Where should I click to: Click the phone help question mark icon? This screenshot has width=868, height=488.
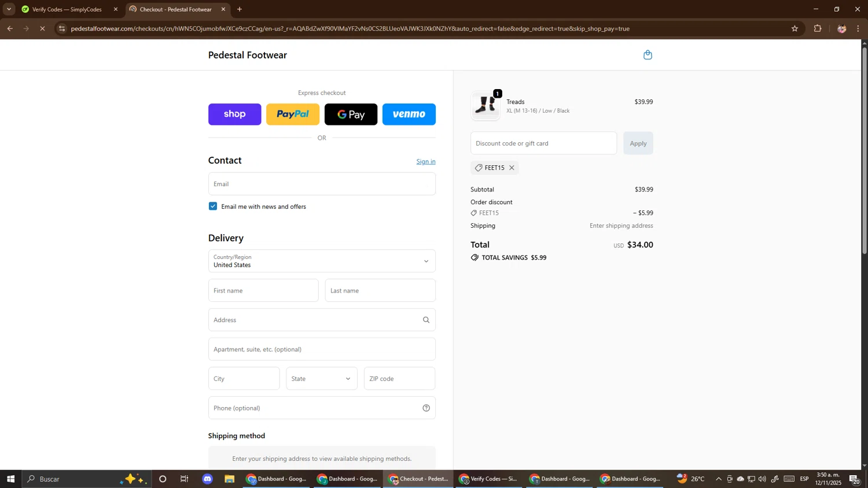426,408
